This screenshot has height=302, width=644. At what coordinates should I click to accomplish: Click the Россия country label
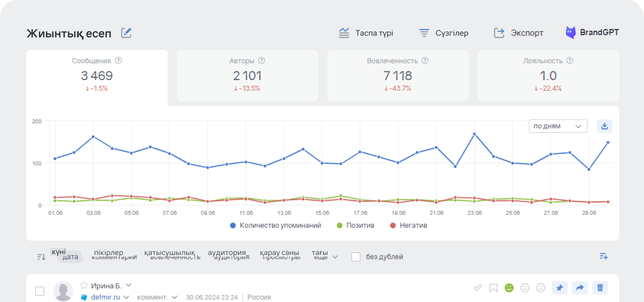(259, 297)
